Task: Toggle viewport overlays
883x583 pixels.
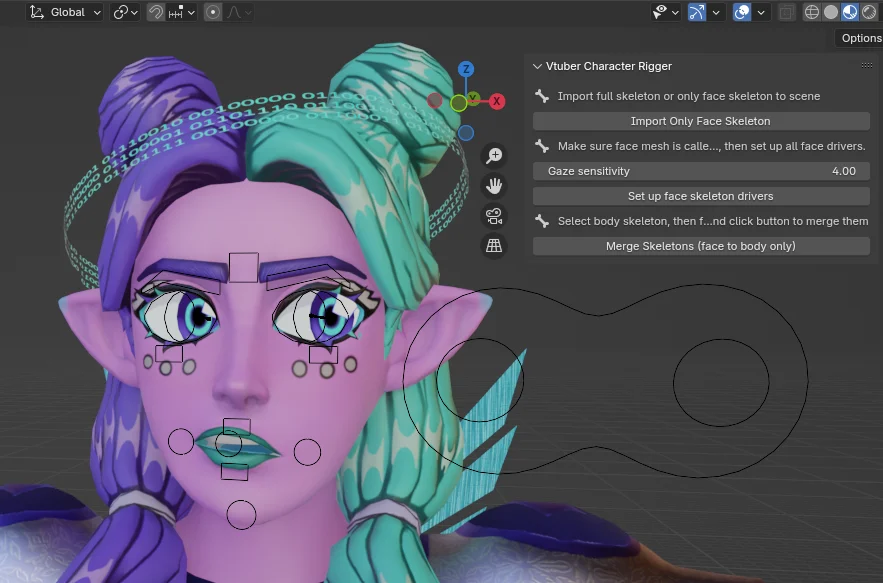Action: click(743, 12)
